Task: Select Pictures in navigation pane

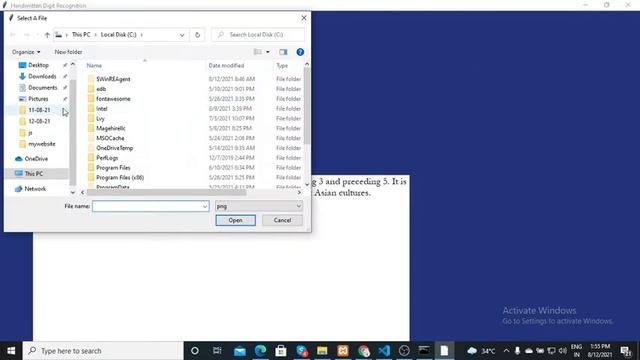Action: pos(38,99)
